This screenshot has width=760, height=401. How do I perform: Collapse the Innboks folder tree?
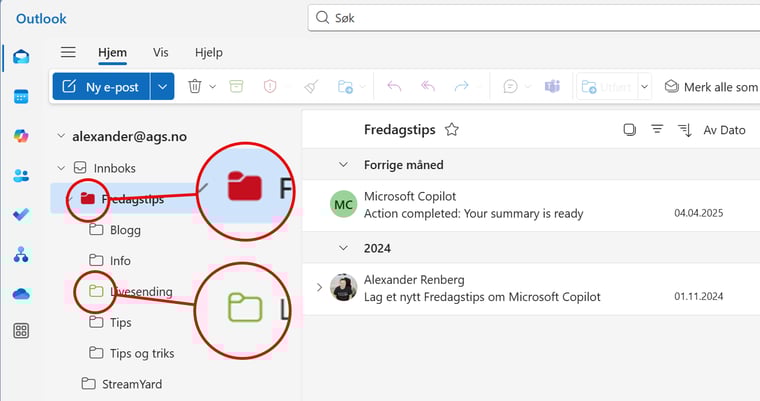click(61, 168)
